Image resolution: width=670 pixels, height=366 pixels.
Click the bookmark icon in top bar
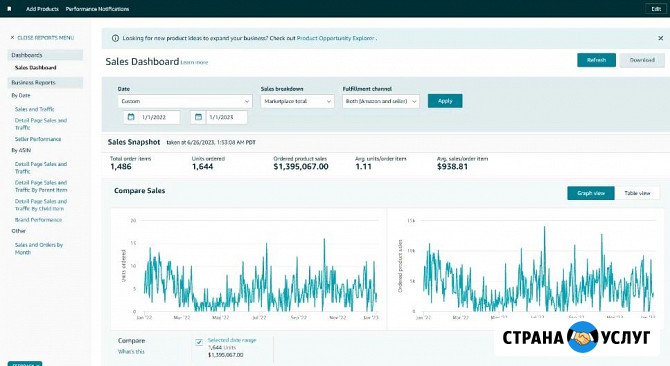[x=9, y=9]
